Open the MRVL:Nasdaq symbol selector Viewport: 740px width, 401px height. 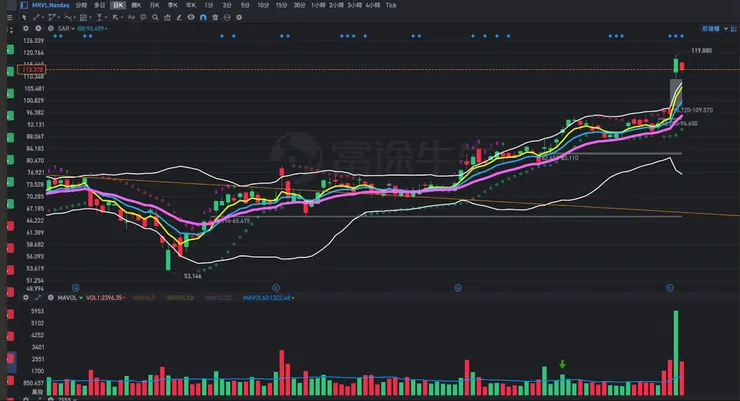click(50, 5)
